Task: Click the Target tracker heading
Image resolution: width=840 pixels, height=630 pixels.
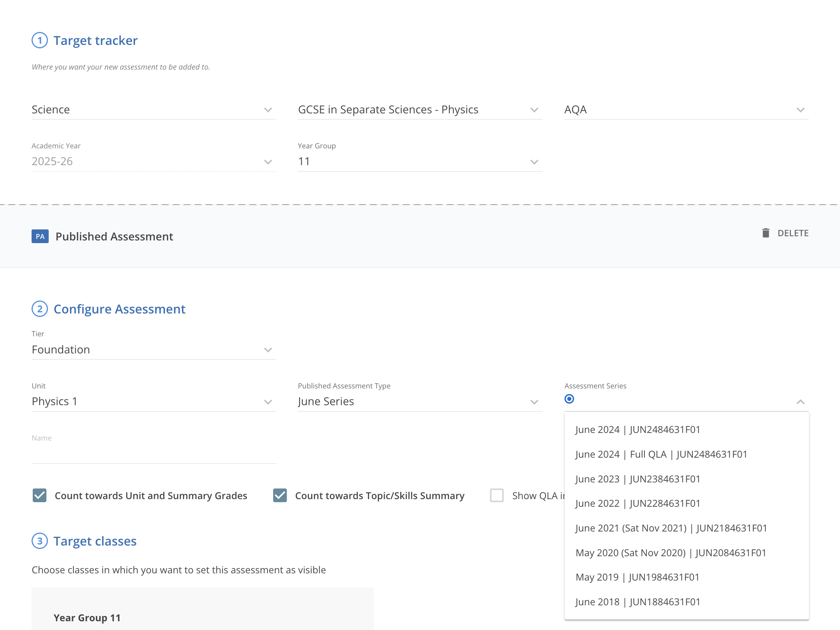Action: [x=95, y=40]
